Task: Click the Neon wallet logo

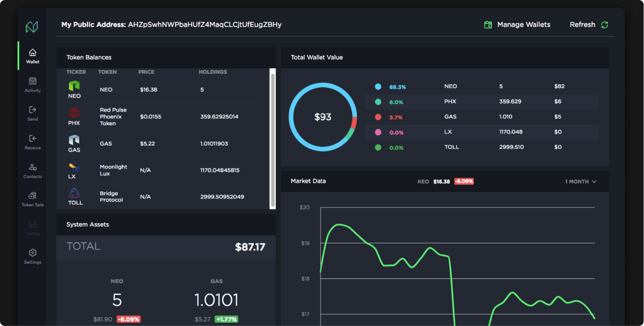Action: (x=32, y=25)
